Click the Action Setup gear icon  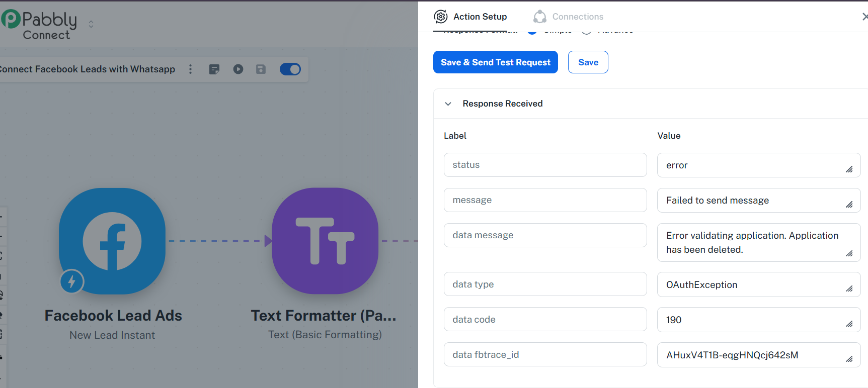pos(441,17)
